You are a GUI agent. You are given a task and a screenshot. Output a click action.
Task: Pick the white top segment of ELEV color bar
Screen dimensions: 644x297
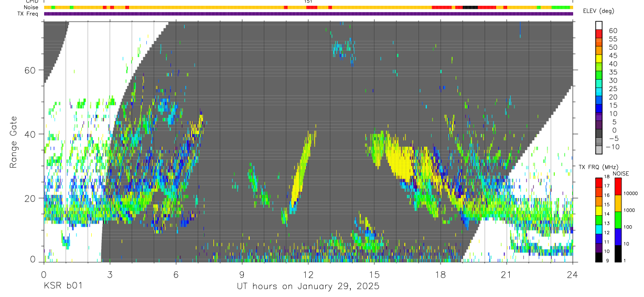[599, 25]
